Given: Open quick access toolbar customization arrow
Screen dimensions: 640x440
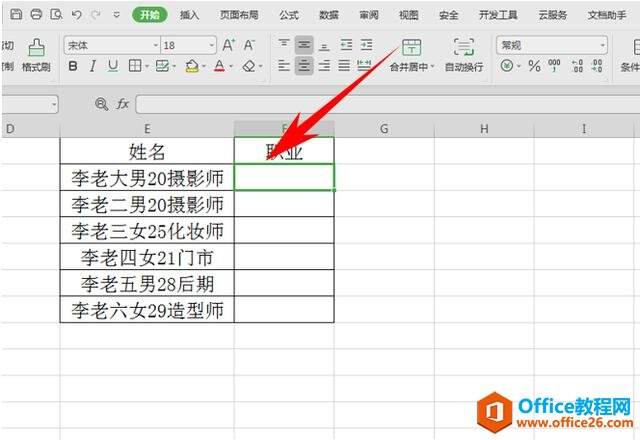Looking at the screenshot, I should tap(116, 15).
